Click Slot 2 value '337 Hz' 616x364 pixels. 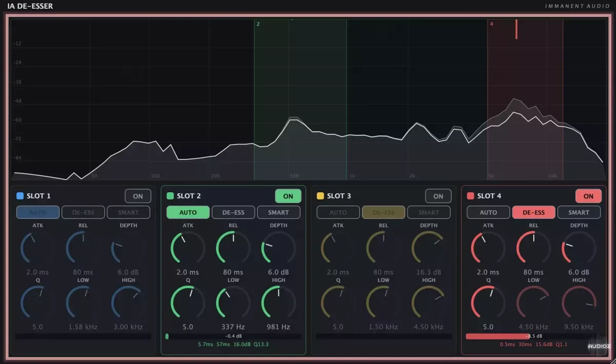pos(233,327)
